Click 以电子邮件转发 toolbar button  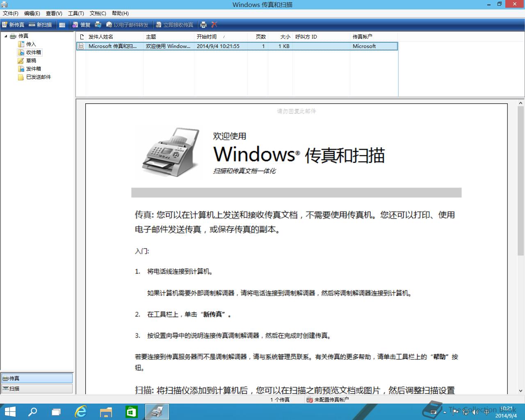click(127, 25)
